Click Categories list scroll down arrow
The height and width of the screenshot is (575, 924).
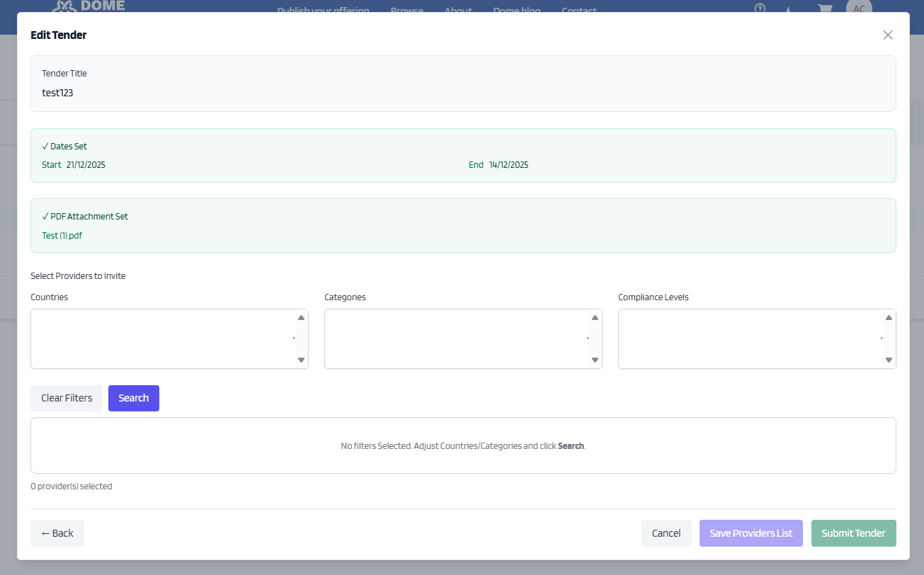pos(595,360)
